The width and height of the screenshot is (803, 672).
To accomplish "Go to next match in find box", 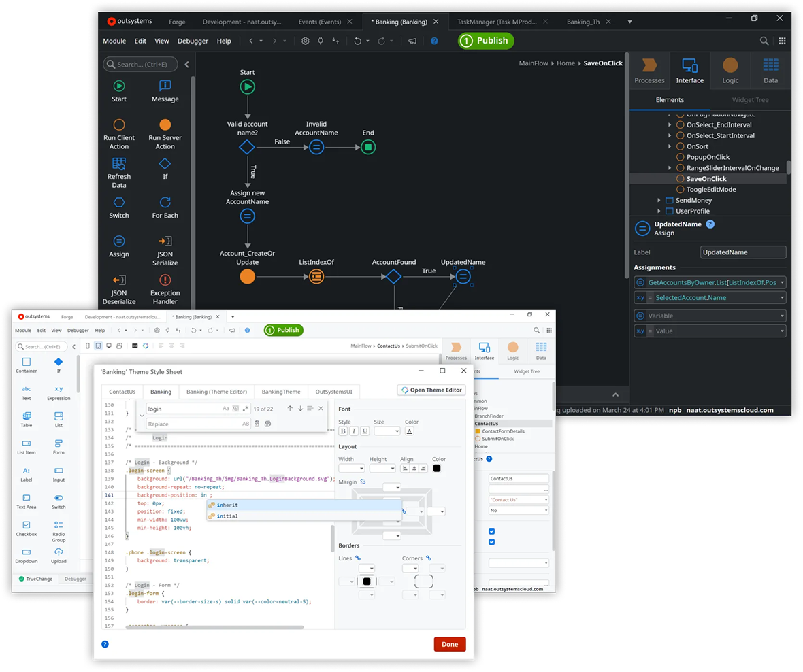I will point(300,409).
